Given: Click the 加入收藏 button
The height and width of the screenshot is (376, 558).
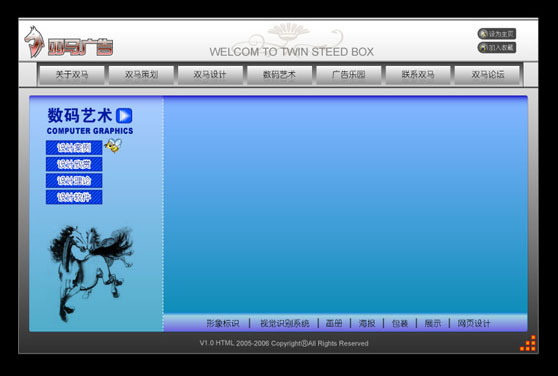Looking at the screenshot, I should tap(497, 47).
